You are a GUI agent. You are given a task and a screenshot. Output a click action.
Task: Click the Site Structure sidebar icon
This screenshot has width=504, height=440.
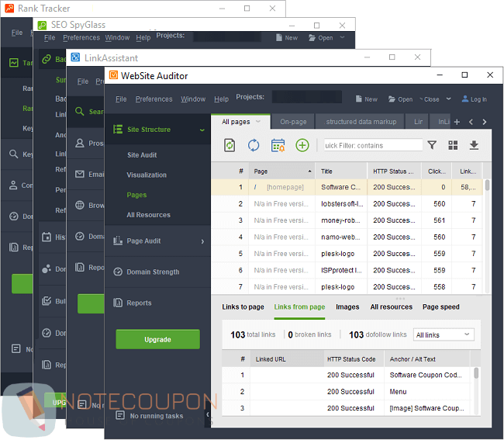coord(118,130)
